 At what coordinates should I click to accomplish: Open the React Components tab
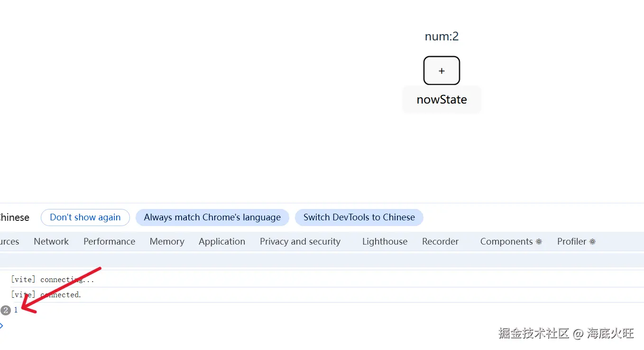pyautogui.click(x=511, y=242)
